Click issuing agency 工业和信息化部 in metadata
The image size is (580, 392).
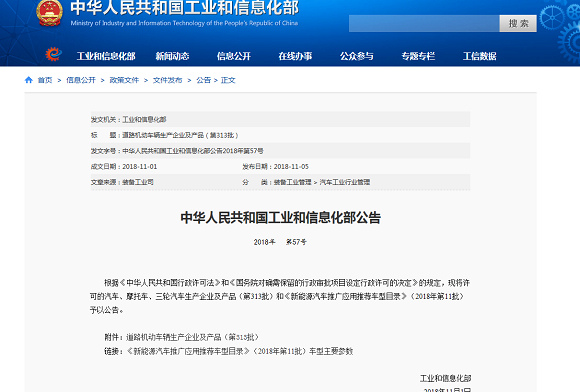[144, 119]
